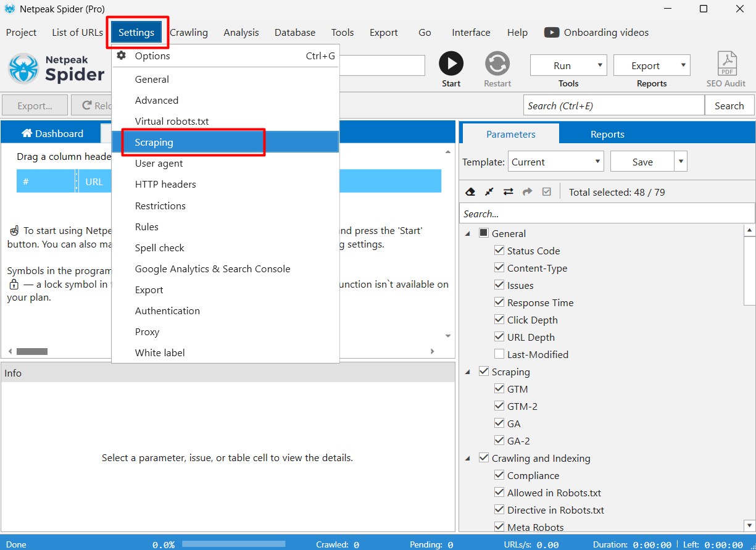Open the Export reports dropdown
The height and width of the screenshot is (550, 756).
click(652, 65)
